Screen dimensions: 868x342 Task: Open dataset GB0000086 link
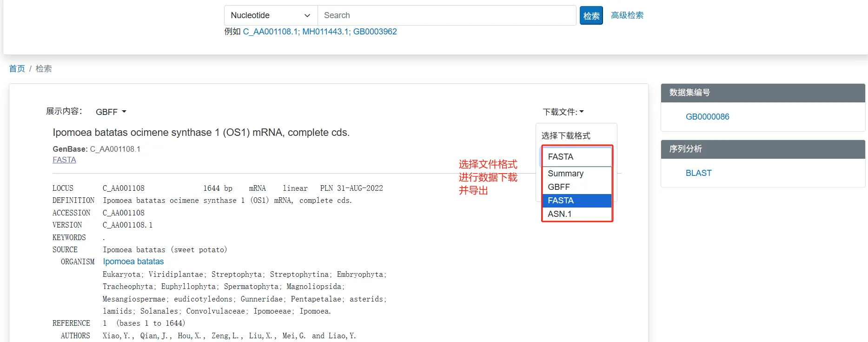click(707, 117)
